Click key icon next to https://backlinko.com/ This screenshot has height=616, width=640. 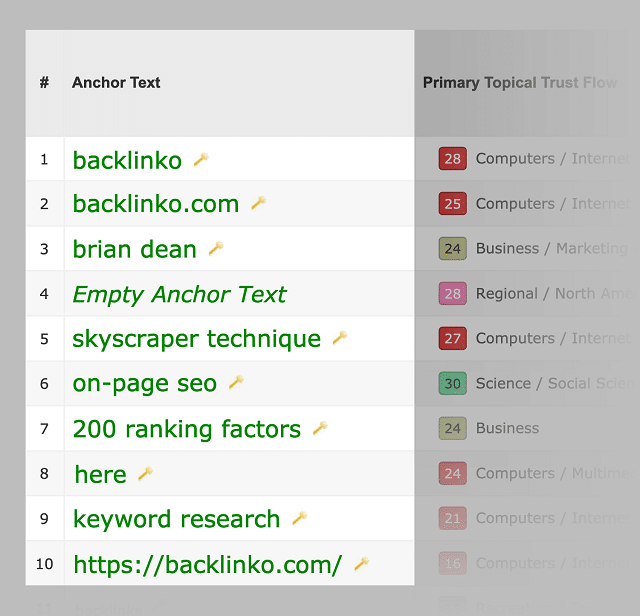361,564
